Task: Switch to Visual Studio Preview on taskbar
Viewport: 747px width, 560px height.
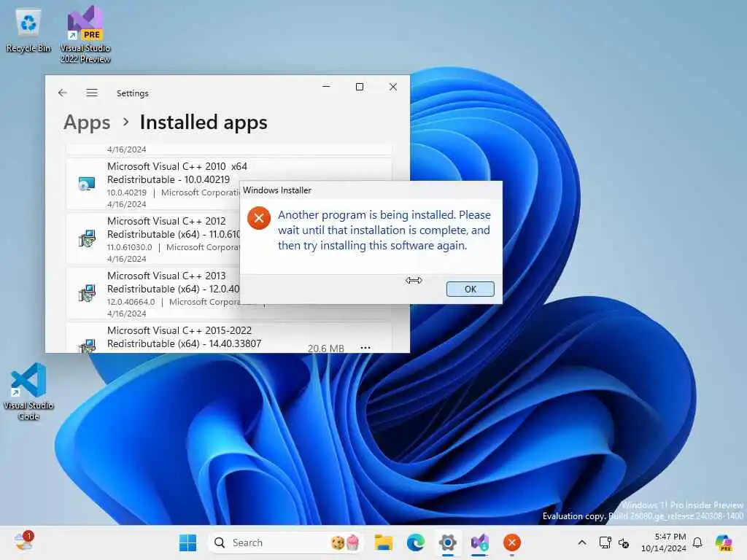Action: point(480,542)
